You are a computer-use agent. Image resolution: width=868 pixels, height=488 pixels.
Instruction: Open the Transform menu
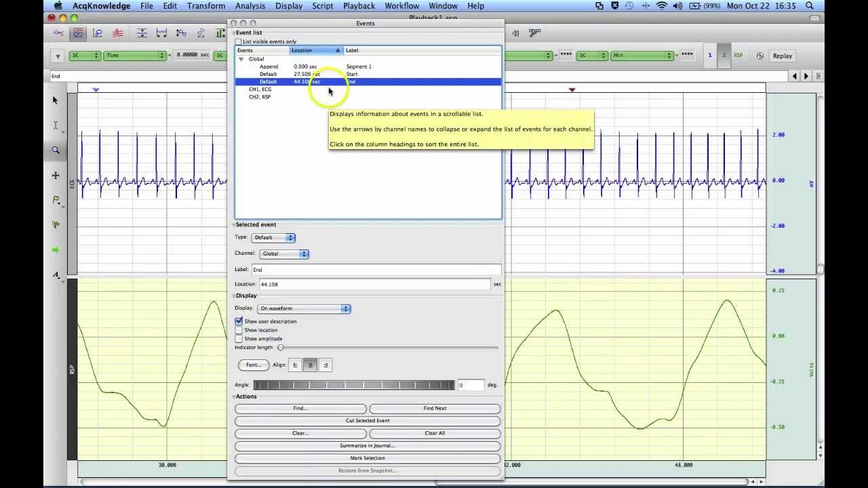(x=205, y=6)
